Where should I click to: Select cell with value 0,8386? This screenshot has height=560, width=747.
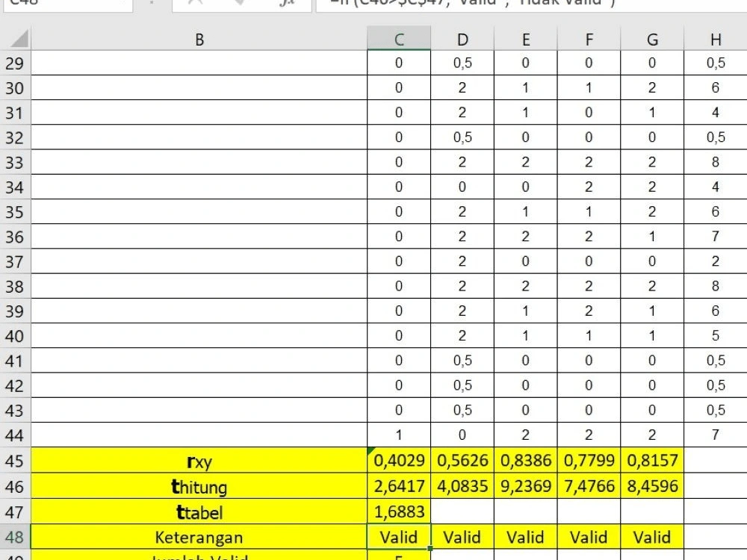(x=525, y=460)
